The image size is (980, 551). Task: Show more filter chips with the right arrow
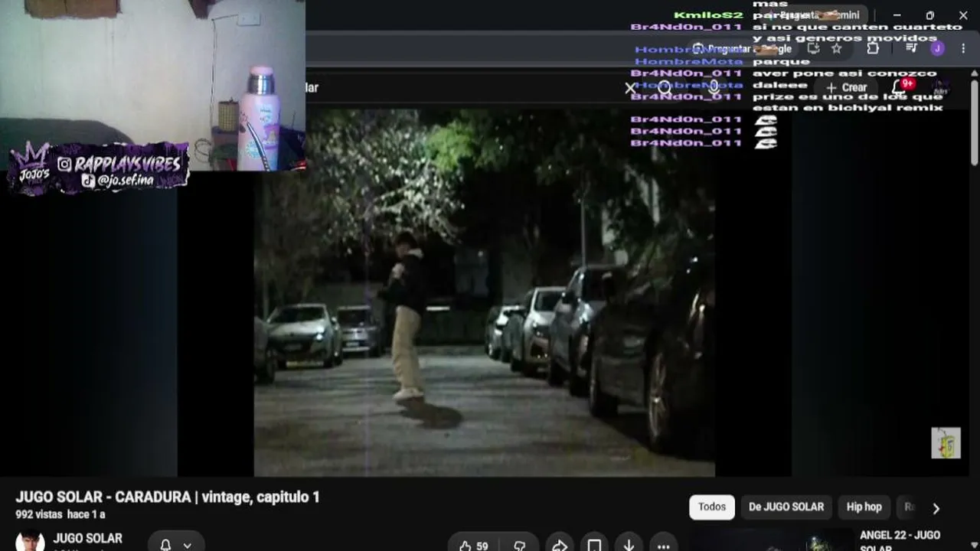(x=936, y=507)
